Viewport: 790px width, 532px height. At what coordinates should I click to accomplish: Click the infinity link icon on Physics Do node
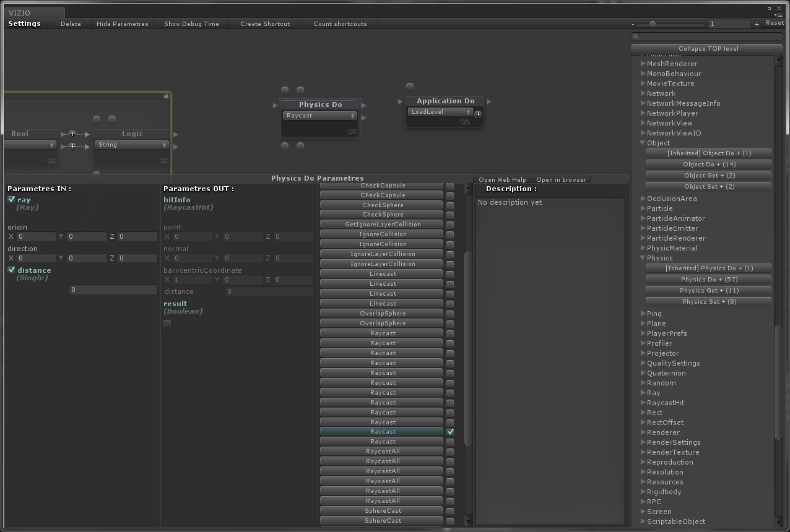pos(352,132)
